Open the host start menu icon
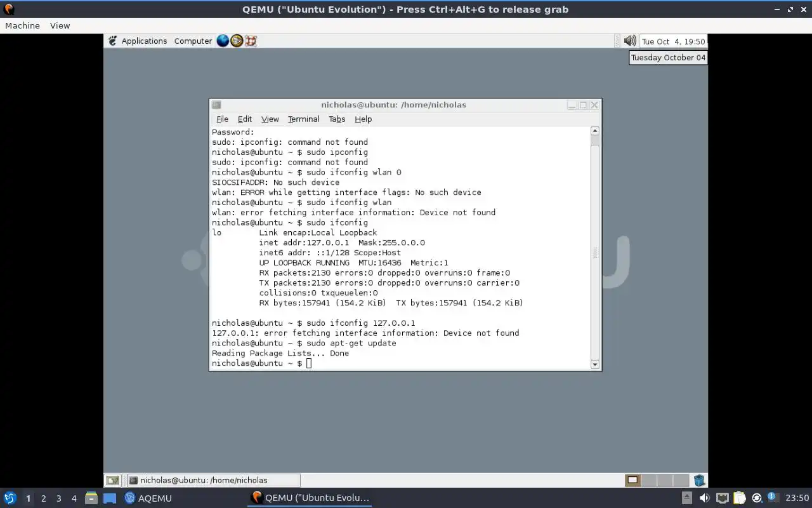 (x=10, y=498)
